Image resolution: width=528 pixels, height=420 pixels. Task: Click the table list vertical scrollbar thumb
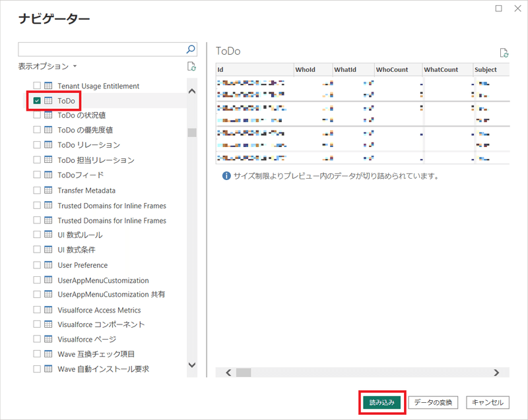192,133
